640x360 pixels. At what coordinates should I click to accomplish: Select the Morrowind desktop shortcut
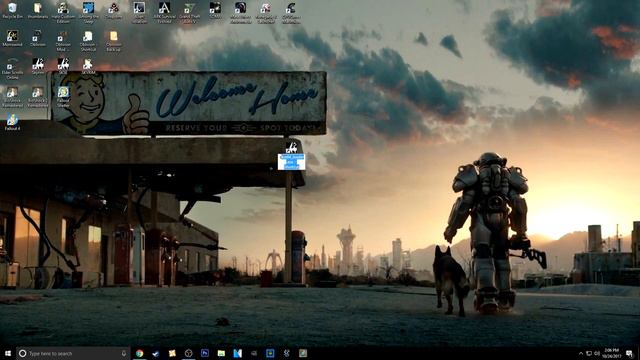pos(12,38)
